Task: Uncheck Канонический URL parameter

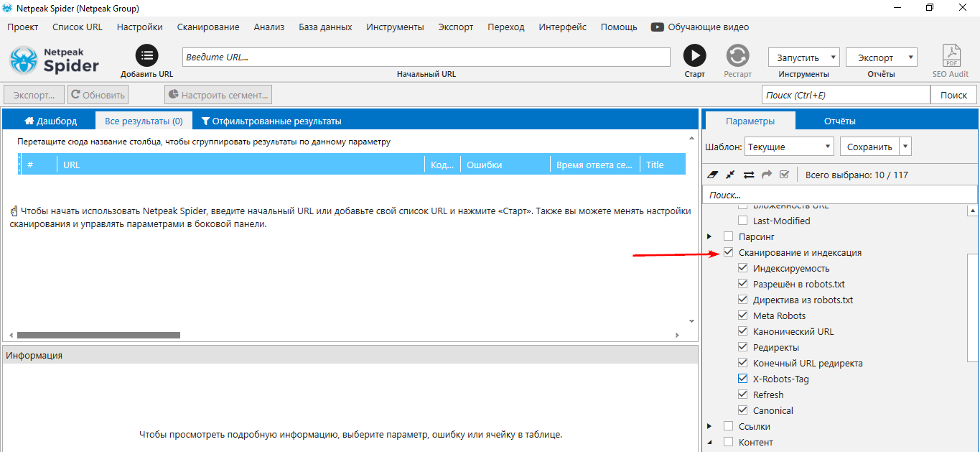Action: (743, 331)
